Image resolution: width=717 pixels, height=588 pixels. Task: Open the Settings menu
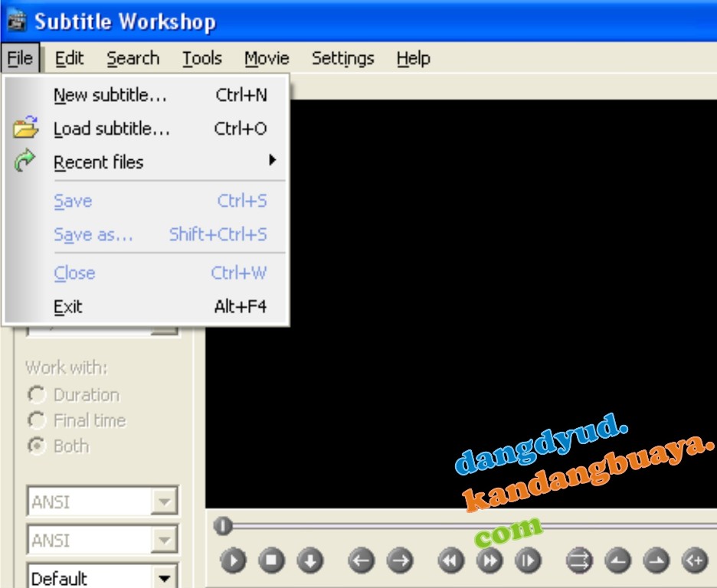(343, 58)
